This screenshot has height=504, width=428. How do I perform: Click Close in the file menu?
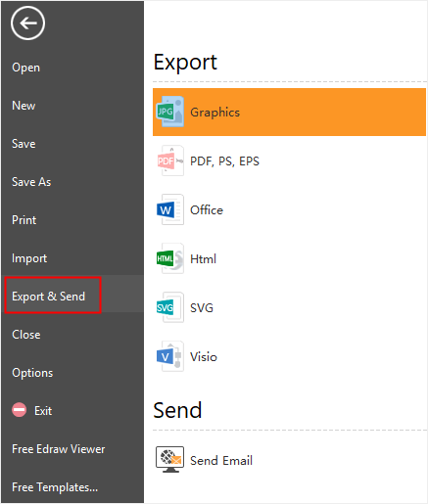tap(26, 335)
